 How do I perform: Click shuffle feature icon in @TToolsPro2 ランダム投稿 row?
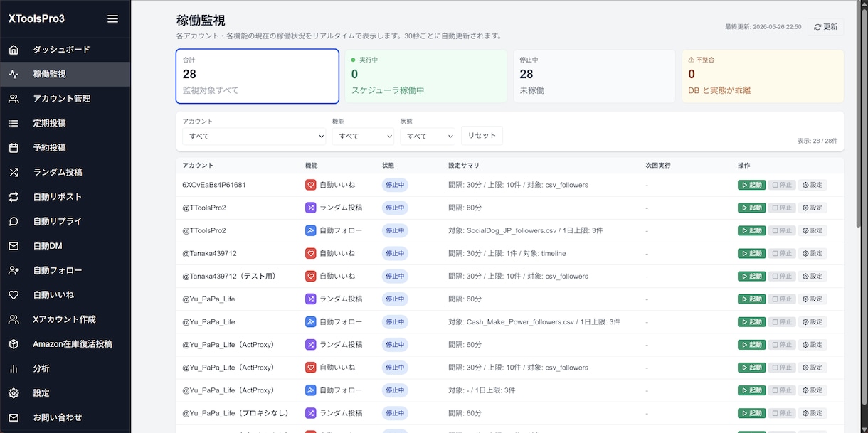310,208
